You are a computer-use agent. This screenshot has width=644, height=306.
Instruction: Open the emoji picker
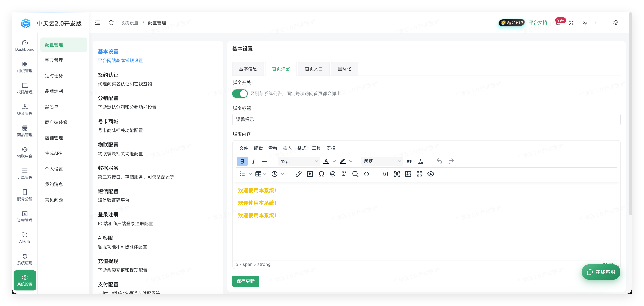[332, 174]
